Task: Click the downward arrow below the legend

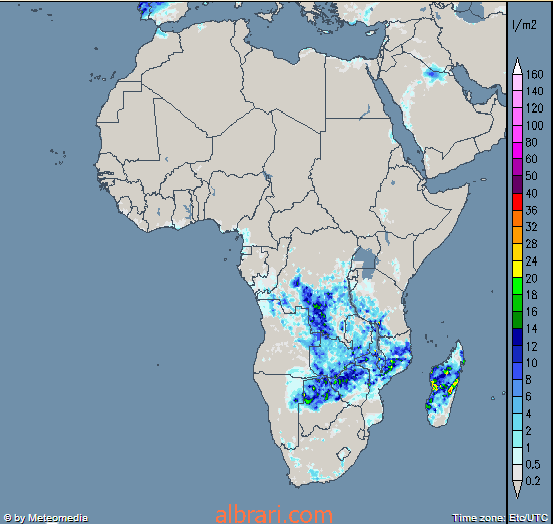Action: coord(517,489)
